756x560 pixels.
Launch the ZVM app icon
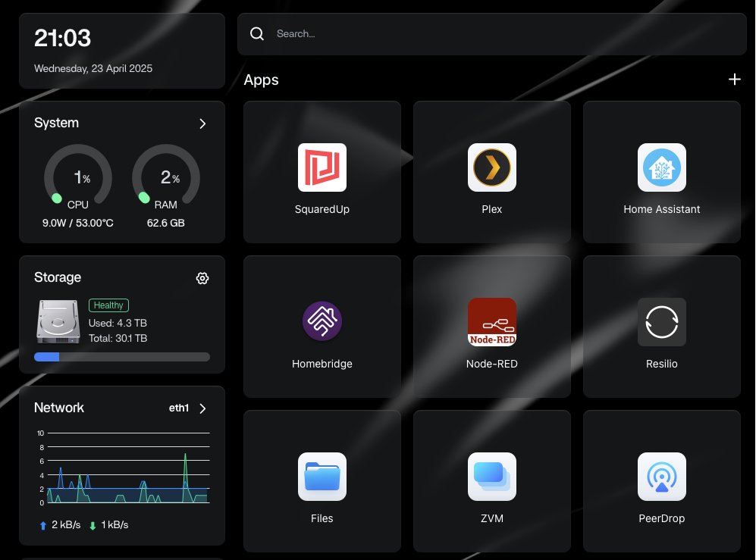click(x=492, y=477)
